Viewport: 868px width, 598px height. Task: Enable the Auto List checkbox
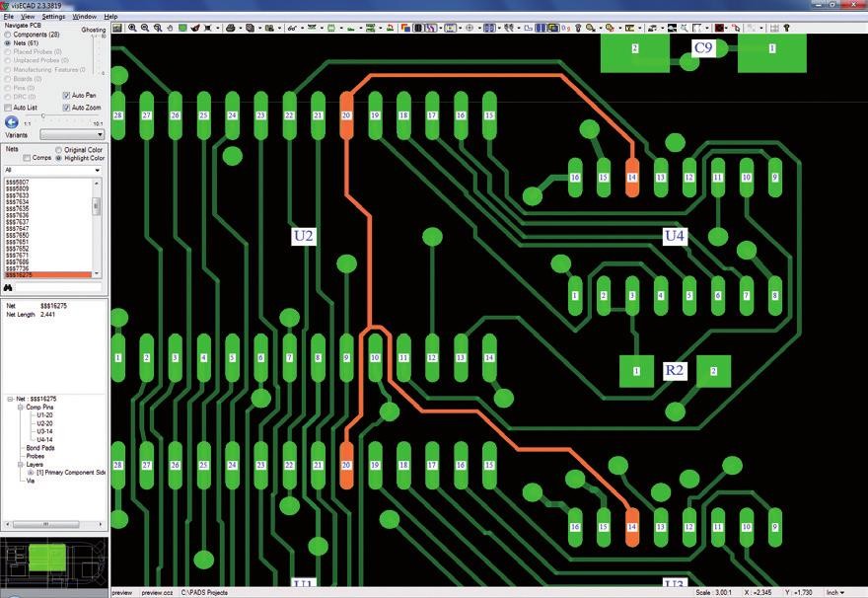(x=9, y=107)
